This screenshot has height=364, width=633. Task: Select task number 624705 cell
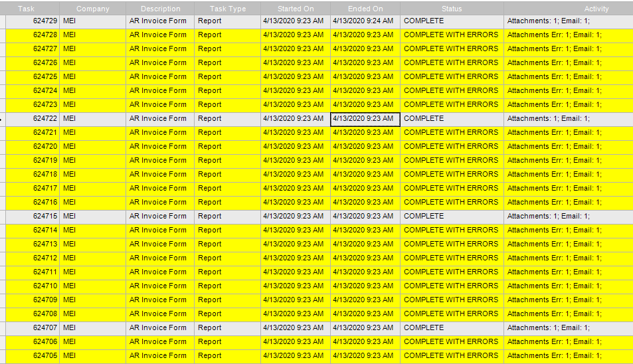pyautogui.click(x=33, y=356)
